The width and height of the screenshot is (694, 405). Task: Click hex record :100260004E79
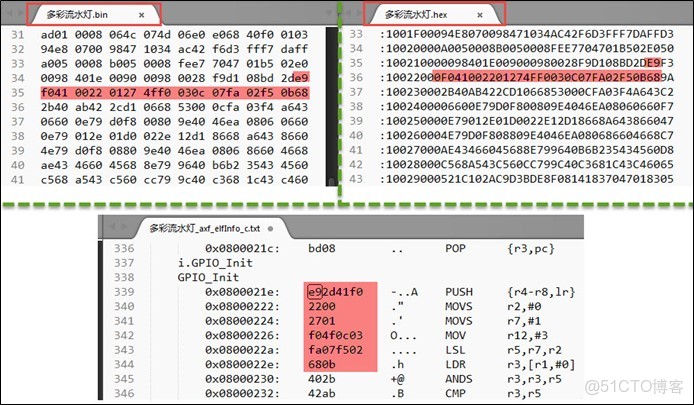(x=527, y=135)
